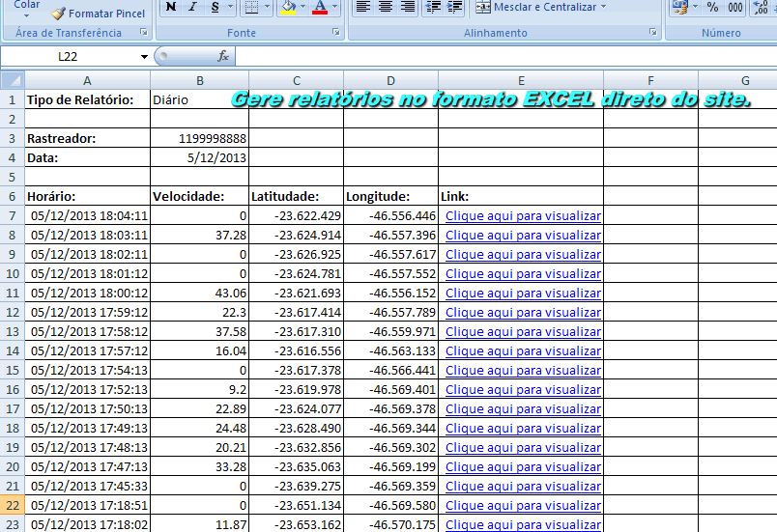Open Mesclar e Centralizar dropdown arrow

[x=604, y=7]
